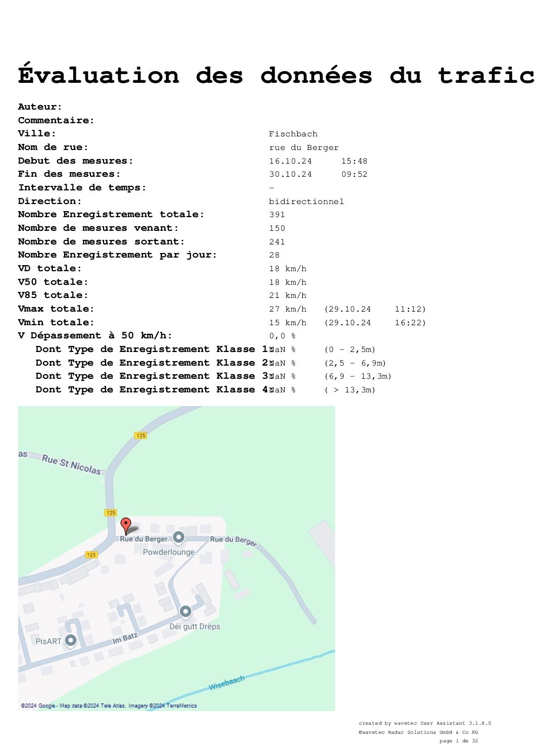The height and width of the screenshot is (756, 535).
Task: Click the V50 totale value 18 km/h
Action: point(288,282)
